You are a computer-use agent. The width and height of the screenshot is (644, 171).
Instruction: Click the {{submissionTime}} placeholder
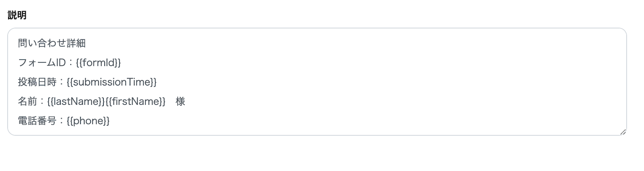(x=111, y=82)
